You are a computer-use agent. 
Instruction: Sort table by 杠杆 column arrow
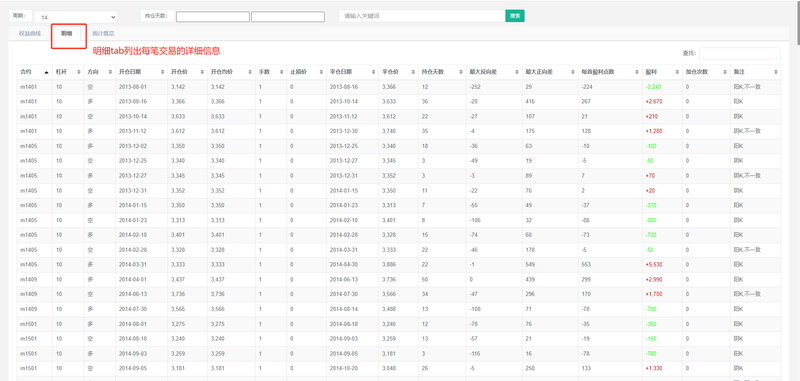79,72
